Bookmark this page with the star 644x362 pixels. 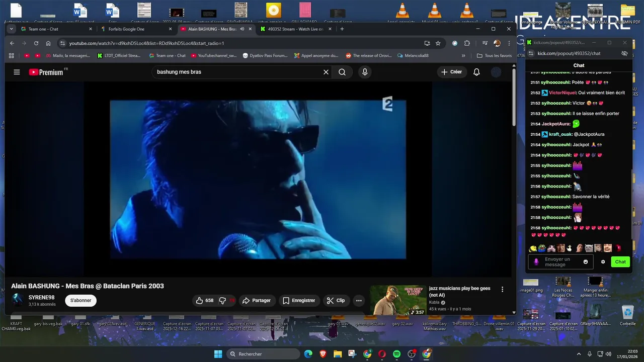pos(438,43)
